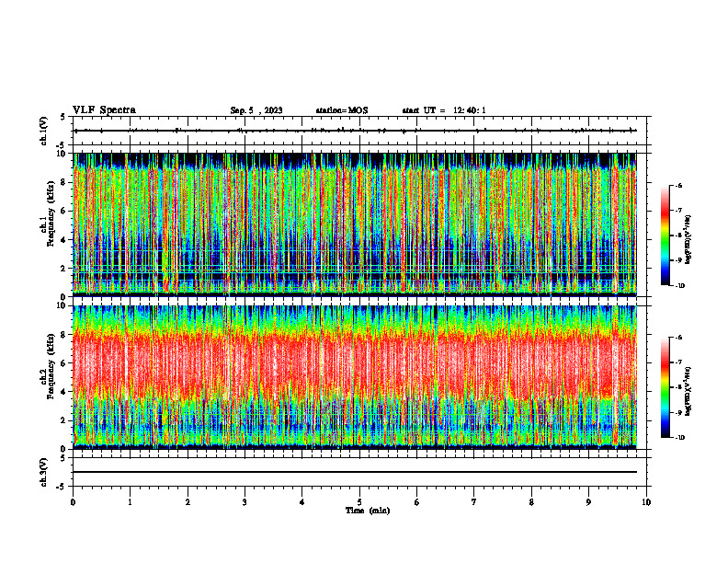Select the 'start UT = 12:40: 1' label
This screenshot has width=728, height=563.
(x=444, y=110)
